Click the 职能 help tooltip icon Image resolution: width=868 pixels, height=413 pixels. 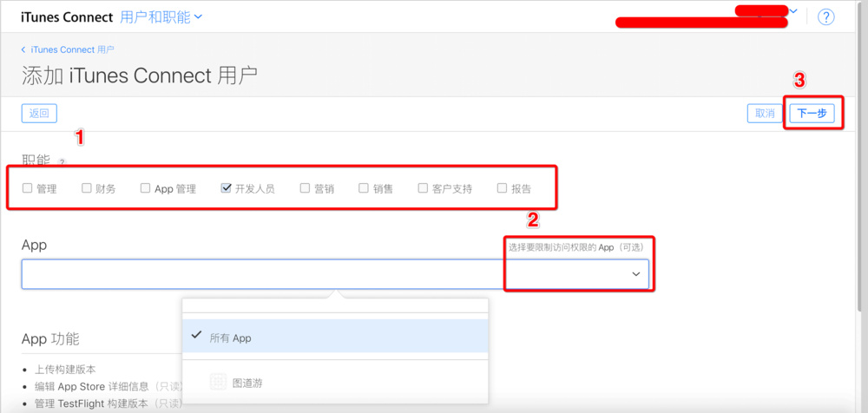click(62, 162)
